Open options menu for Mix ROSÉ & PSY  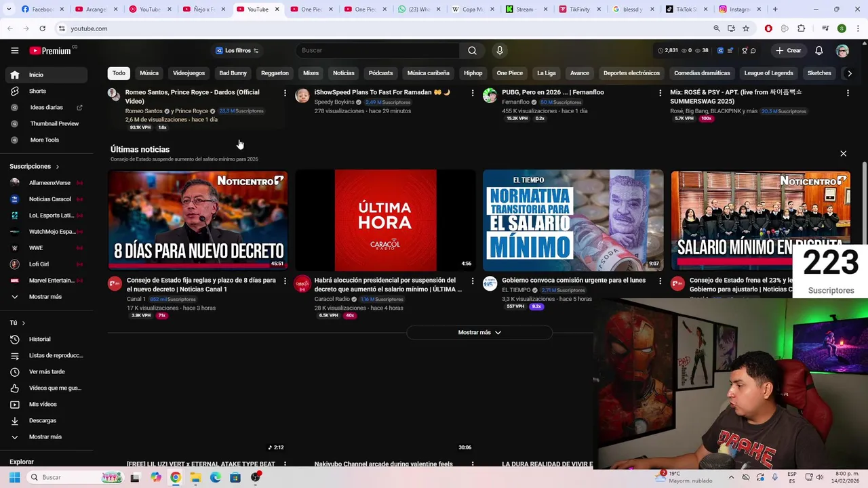tap(848, 93)
